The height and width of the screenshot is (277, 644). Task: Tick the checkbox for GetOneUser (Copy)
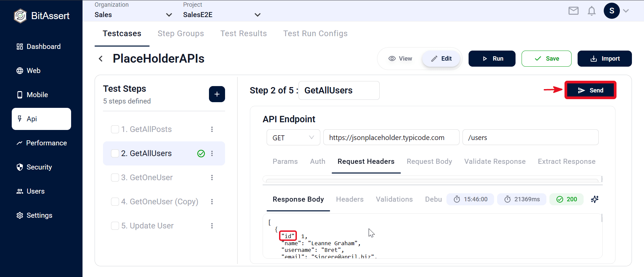(x=115, y=202)
